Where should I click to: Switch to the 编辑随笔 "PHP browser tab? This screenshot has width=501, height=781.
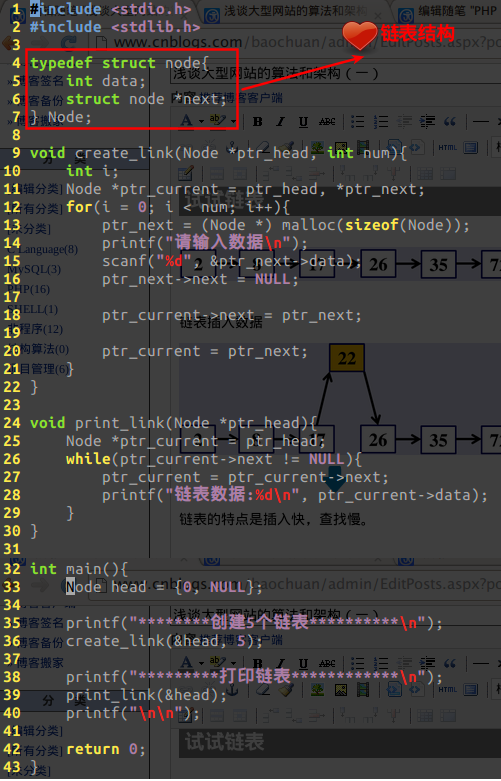tap(448, 11)
